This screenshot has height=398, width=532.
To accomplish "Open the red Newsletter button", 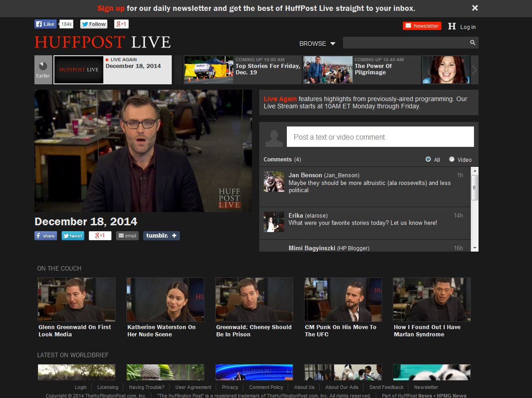I will [422, 26].
